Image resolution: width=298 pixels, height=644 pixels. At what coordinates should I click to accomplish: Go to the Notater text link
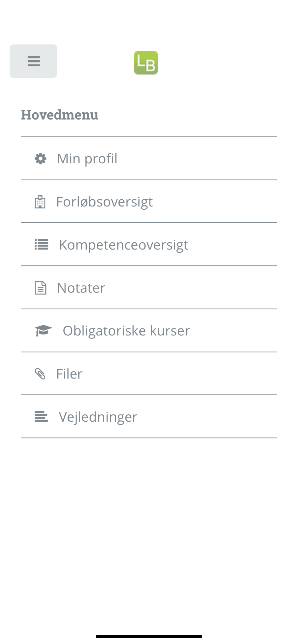tap(81, 288)
